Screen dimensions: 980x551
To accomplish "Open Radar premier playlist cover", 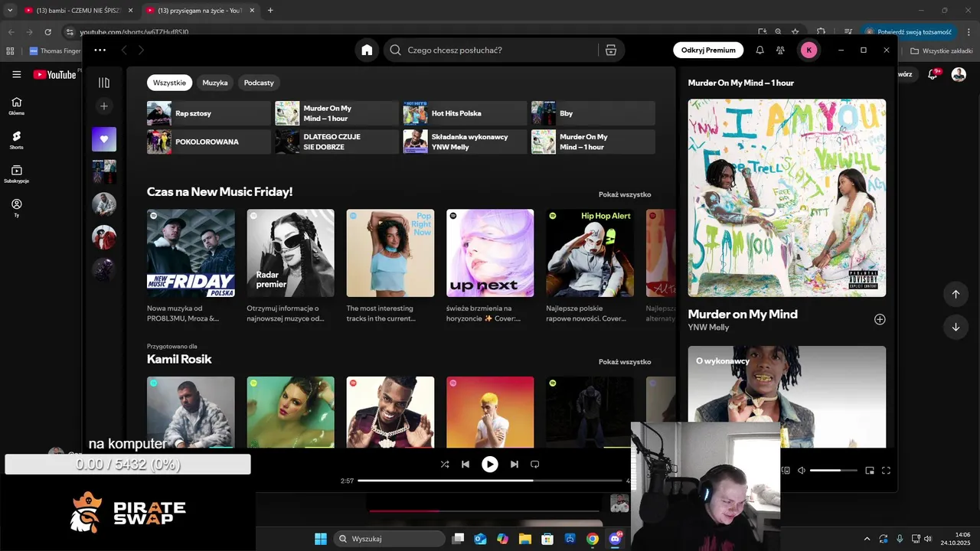I will tap(290, 253).
